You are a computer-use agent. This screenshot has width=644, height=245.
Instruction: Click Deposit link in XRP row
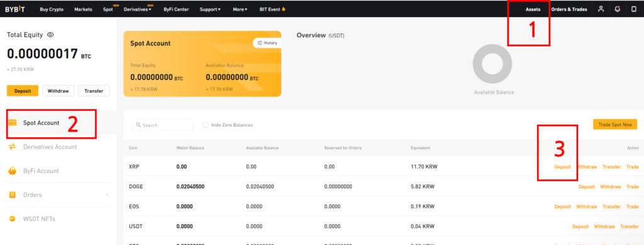(x=563, y=166)
